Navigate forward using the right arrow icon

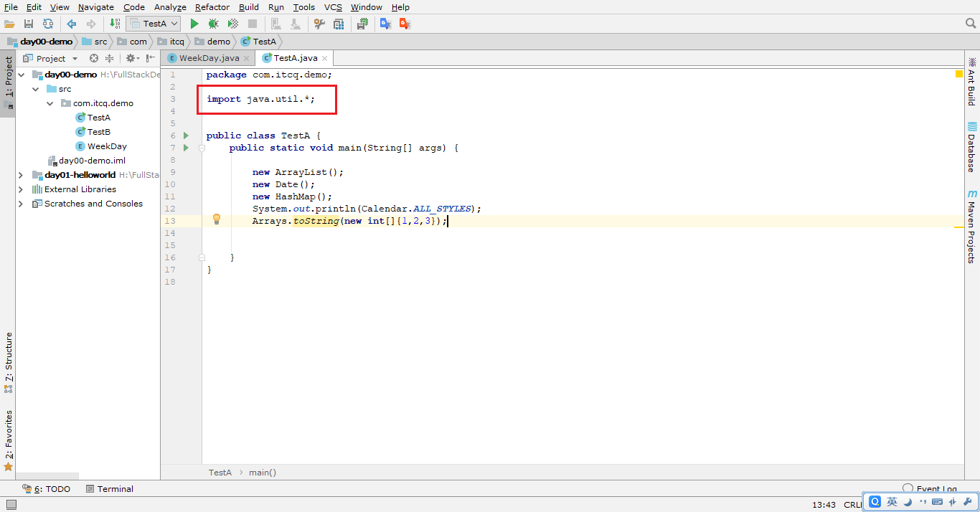pyautogui.click(x=90, y=24)
